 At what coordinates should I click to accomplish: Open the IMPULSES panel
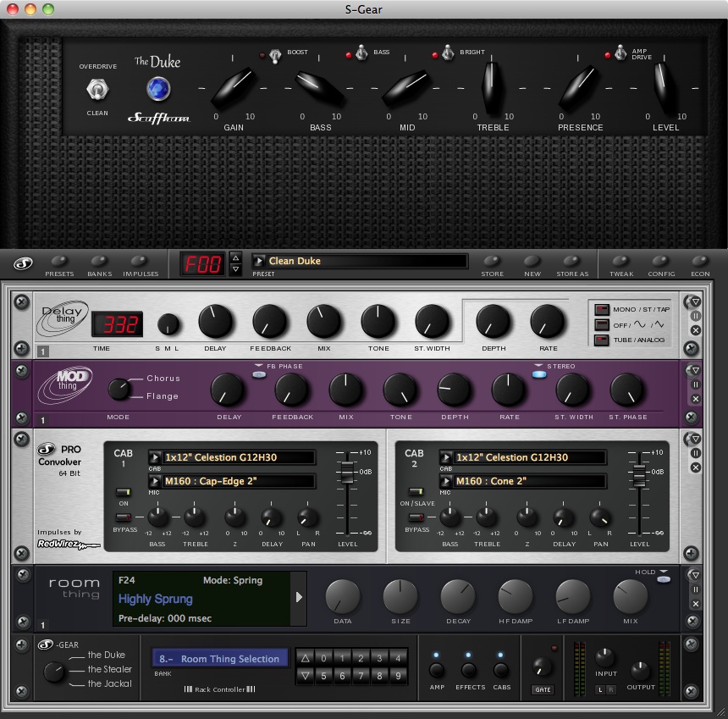[x=139, y=261]
